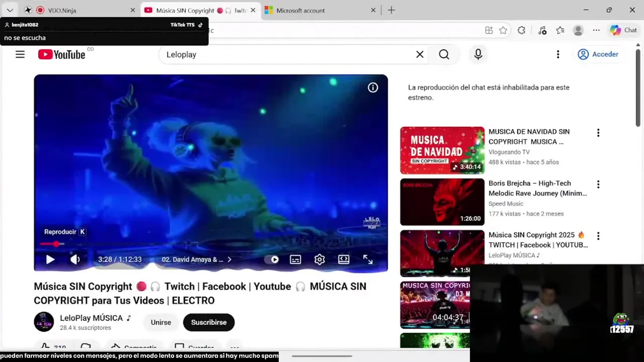Toggle the autoplay switch in player
The image size is (644, 362).
(x=272, y=259)
